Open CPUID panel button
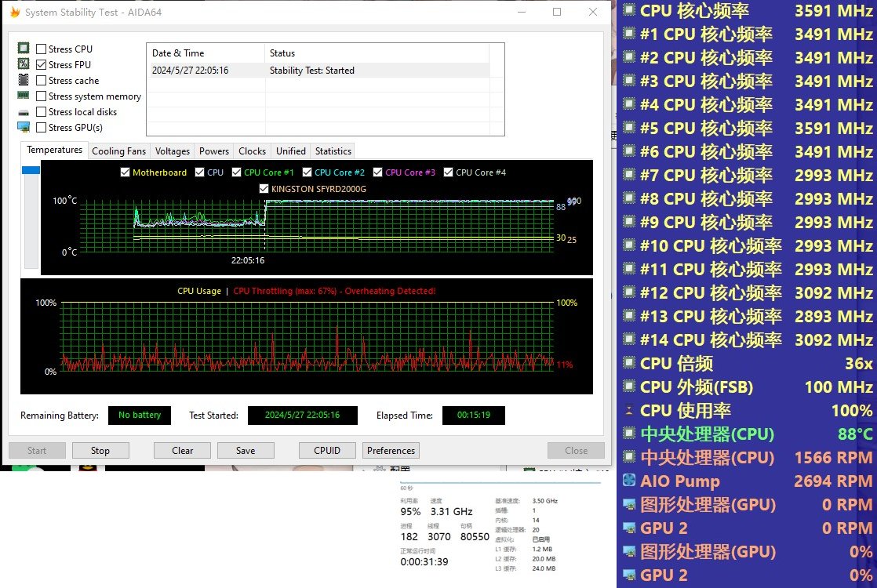 tap(327, 451)
